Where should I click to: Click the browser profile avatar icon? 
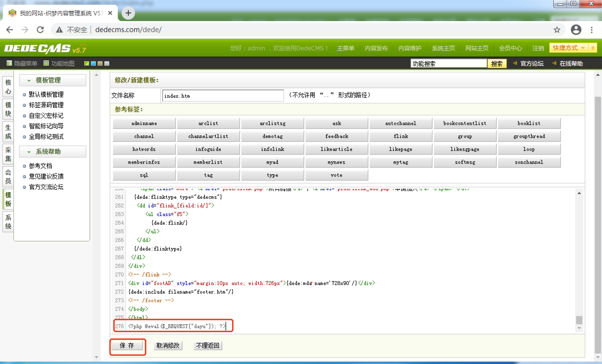[x=576, y=29]
